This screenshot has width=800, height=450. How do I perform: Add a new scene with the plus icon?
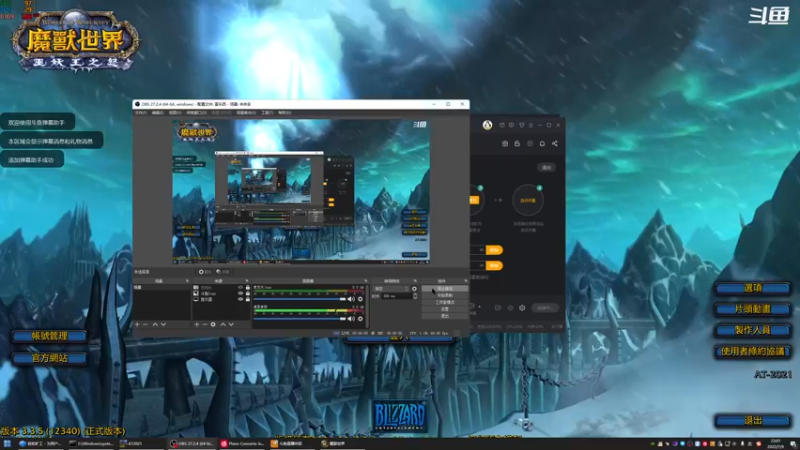point(137,324)
